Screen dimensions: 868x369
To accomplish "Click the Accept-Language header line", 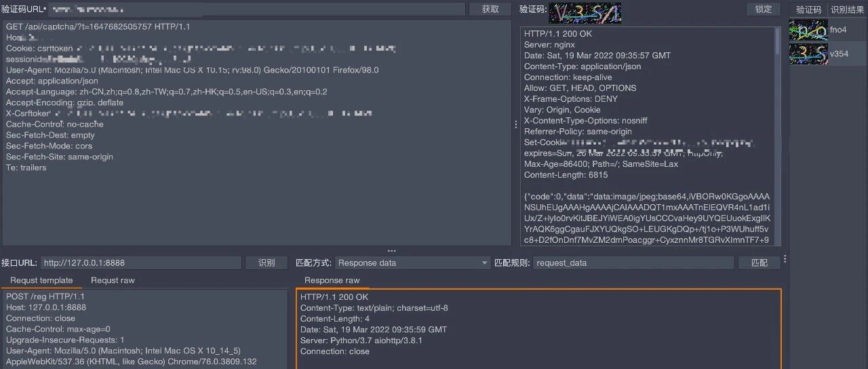I will point(167,92).
